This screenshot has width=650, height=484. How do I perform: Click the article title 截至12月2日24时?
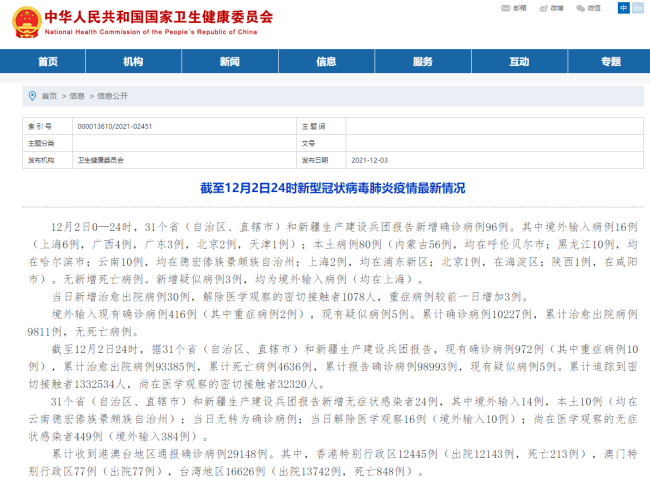(333, 188)
